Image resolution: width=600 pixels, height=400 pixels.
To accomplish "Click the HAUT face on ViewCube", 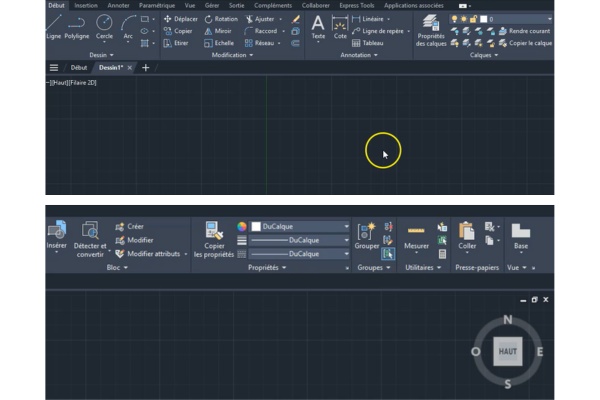I will [507, 351].
